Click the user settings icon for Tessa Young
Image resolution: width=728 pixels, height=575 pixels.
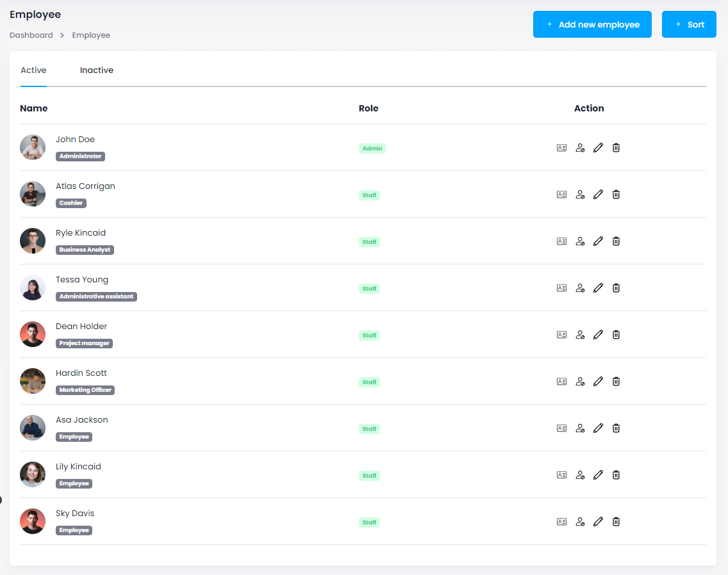click(580, 288)
